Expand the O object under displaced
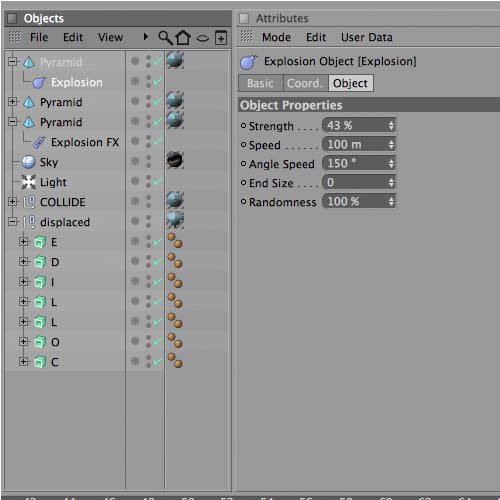Viewport: 500px width, 500px height. pos(23,341)
